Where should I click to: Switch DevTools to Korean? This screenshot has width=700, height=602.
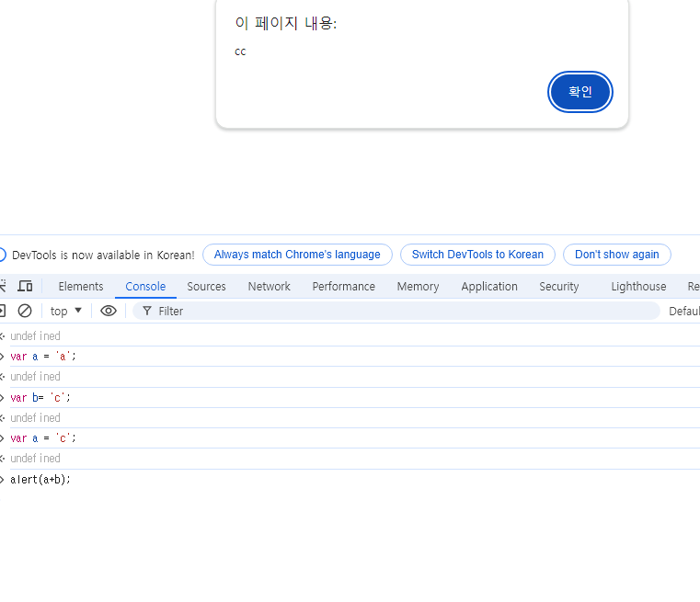(x=477, y=255)
